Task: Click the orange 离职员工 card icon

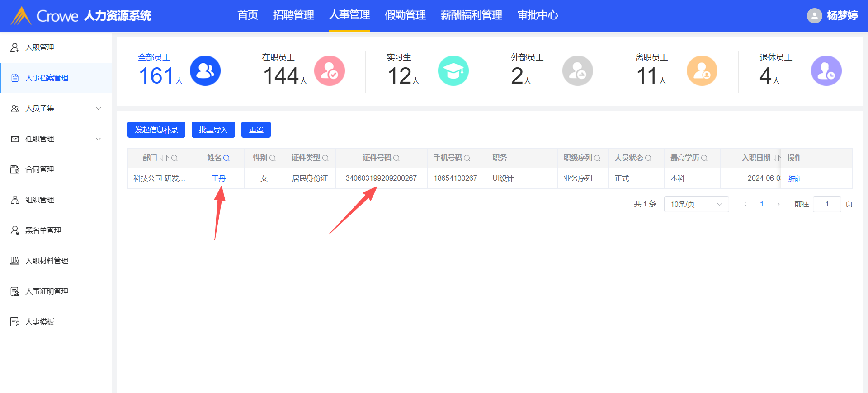Action: coord(702,71)
